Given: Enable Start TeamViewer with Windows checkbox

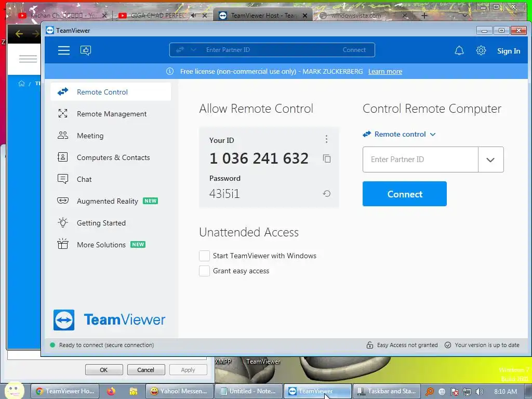Looking at the screenshot, I should point(204,256).
